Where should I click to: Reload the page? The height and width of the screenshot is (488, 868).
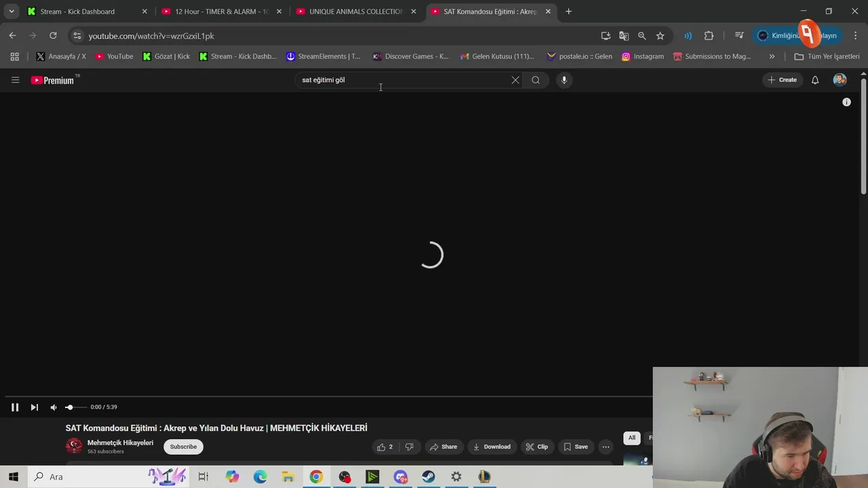[53, 36]
